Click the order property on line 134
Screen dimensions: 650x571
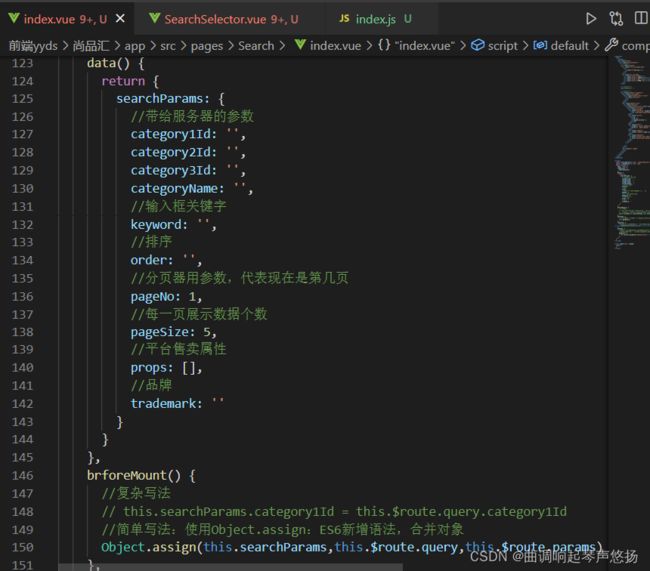(148, 260)
